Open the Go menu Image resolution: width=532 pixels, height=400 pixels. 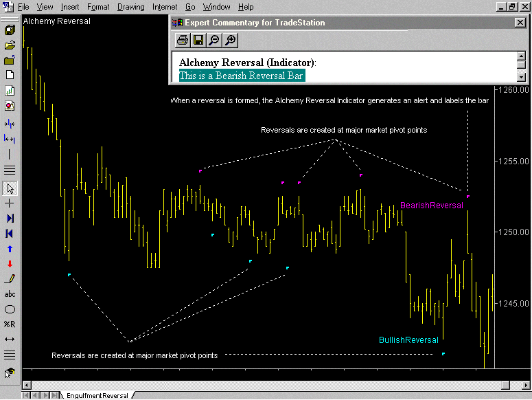pos(190,7)
